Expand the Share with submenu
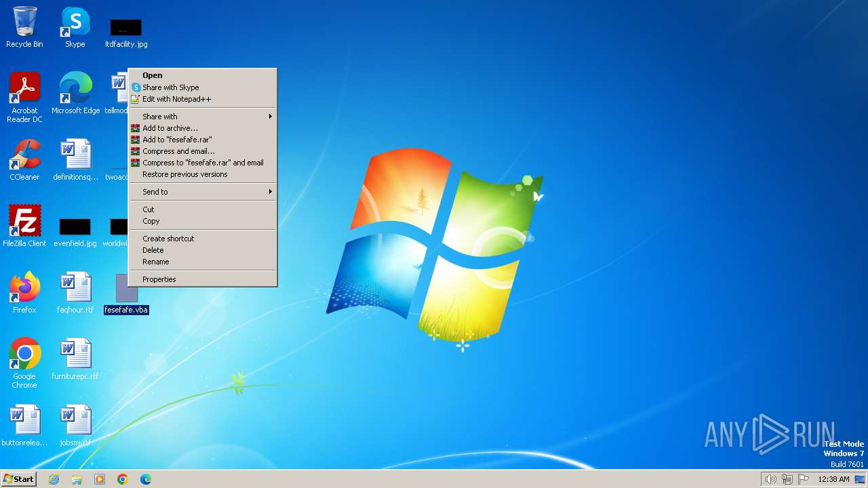This screenshot has height=488, width=868. pos(203,117)
